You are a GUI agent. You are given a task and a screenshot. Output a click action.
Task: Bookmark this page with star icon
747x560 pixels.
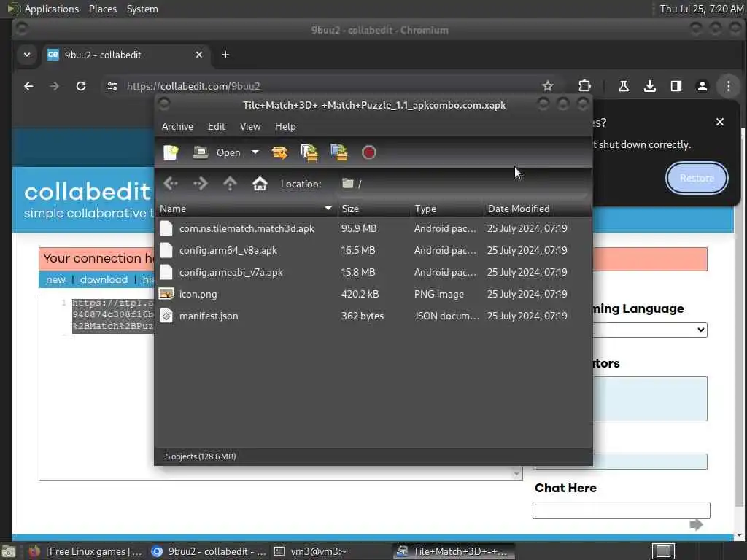tap(547, 86)
